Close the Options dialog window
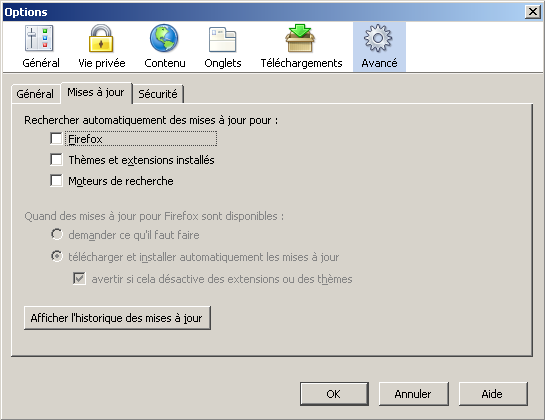 coord(532,12)
